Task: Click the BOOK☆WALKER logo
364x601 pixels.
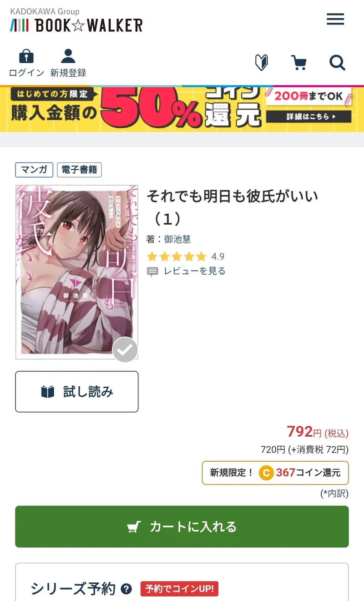Action: [76, 25]
